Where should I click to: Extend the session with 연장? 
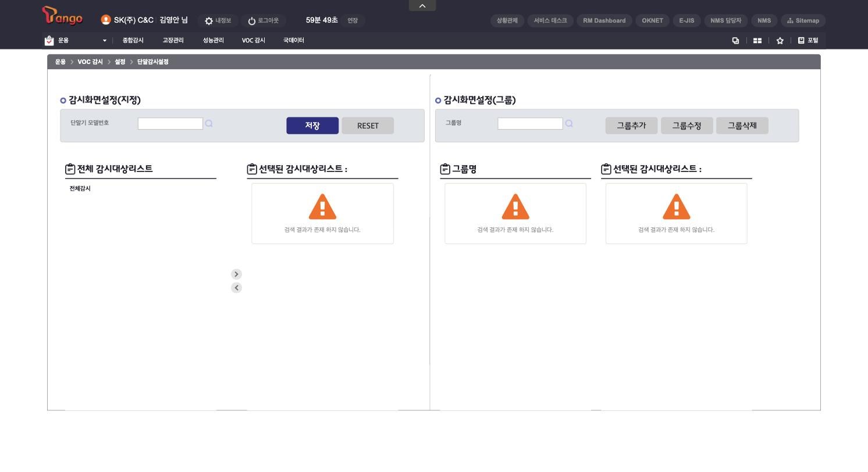(353, 20)
